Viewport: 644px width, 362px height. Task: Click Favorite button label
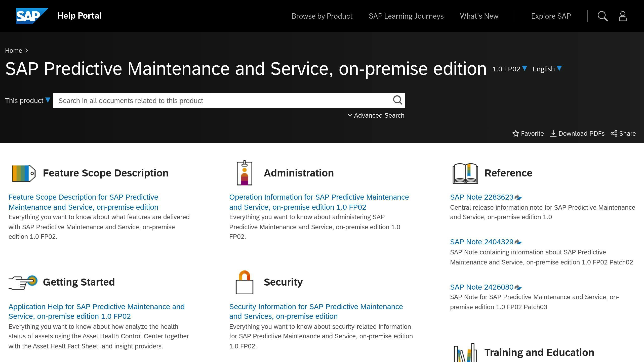[532, 133]
